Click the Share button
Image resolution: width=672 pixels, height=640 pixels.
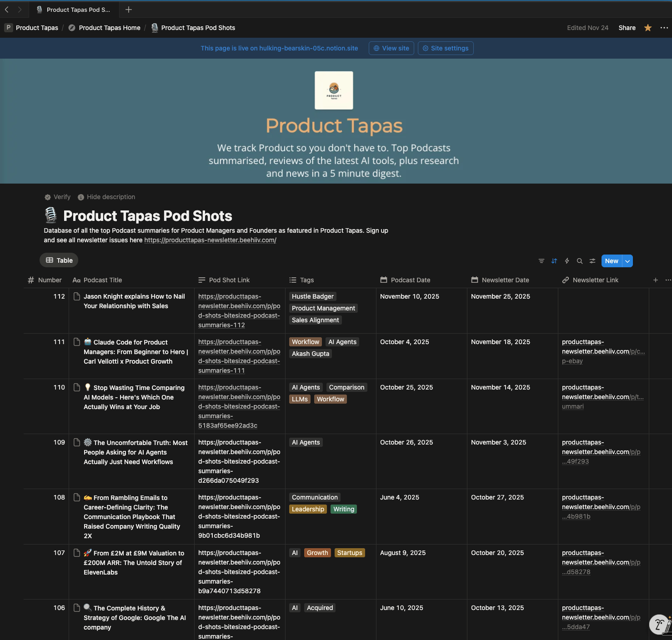(x=627, y=28)
